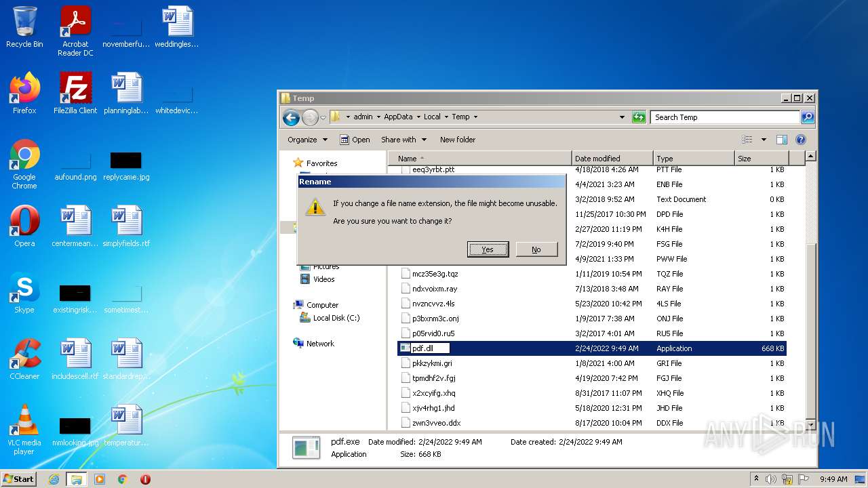The image size is (868, 488).
Task: Open view options dropdown arrow
Action: click(x=764, y=140)
